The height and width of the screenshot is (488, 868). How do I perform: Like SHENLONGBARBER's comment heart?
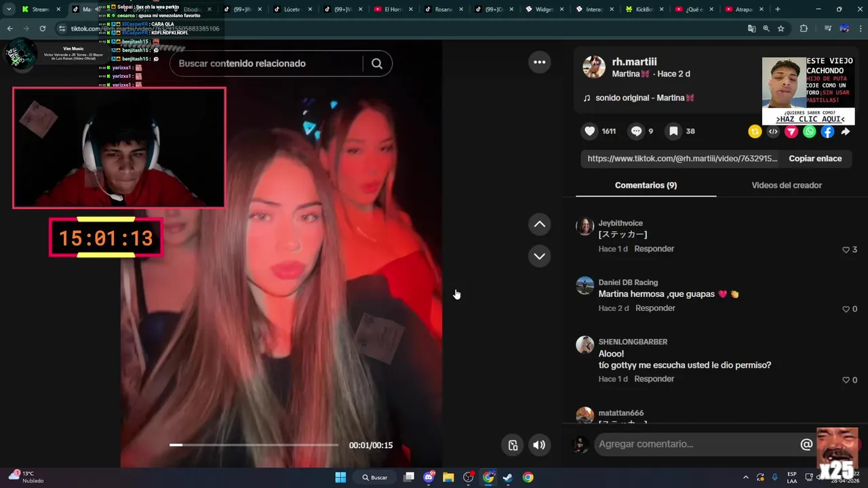846,380
